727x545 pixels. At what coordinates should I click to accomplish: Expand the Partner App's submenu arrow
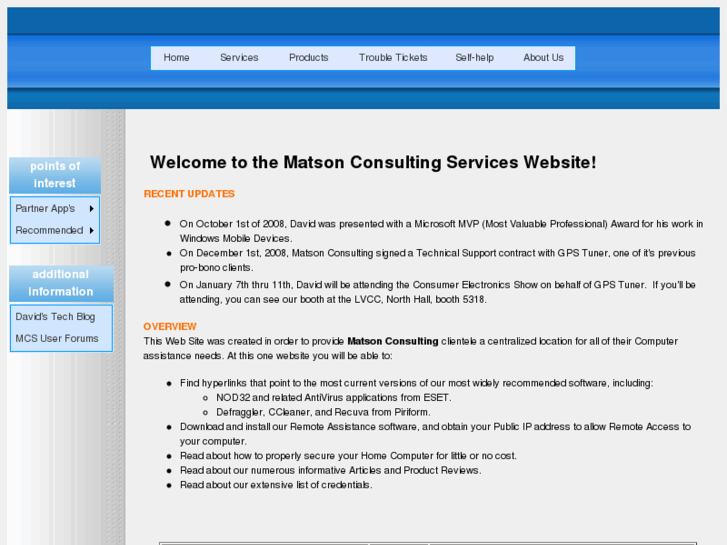[x=92, y=209]
